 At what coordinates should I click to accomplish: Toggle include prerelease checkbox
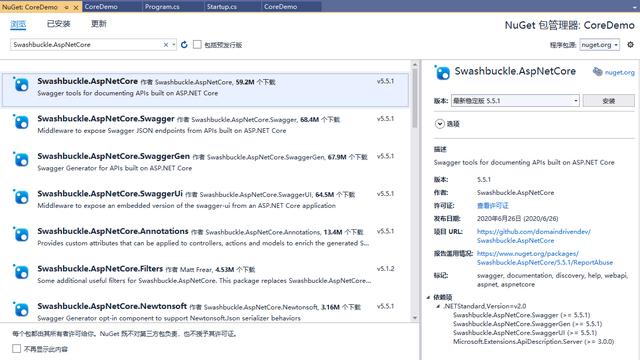(197, 44)
